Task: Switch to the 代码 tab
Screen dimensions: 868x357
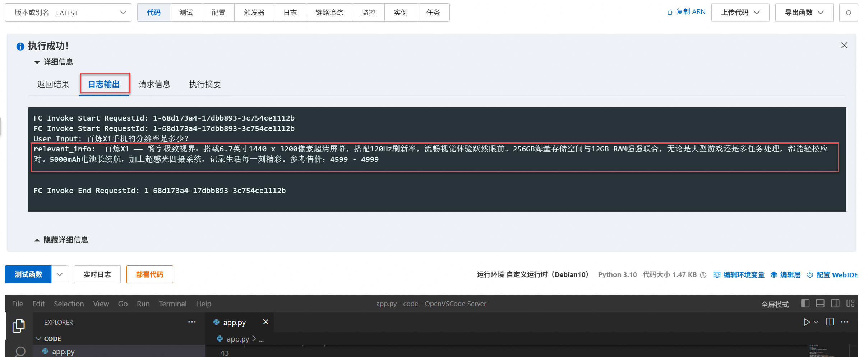Action: (154, 13)
